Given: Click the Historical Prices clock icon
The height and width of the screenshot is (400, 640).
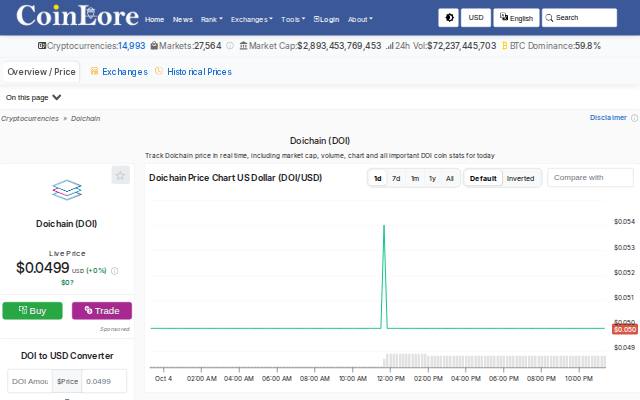Looking at the screenshot, I should 159,71.
